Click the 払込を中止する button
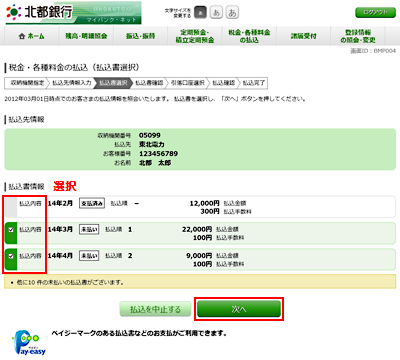The width and height of the screenshot is (400, 360). 155,309
